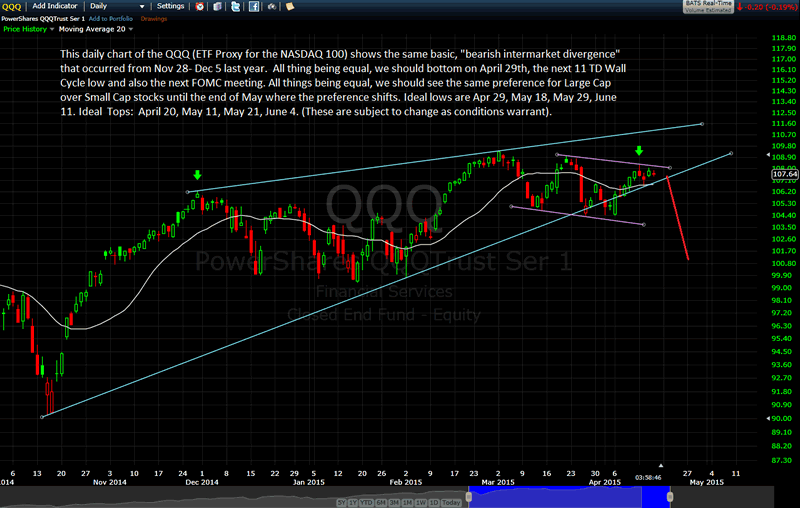800x508 pixels.
Task: Click the 03:58:46 time marker on axis
Action: coord(648,478)
